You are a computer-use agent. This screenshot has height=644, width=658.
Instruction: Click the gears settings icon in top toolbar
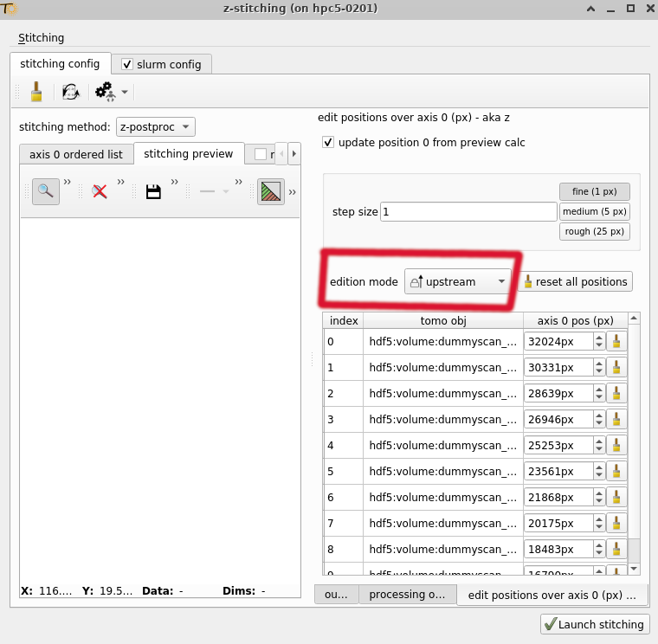105,92
